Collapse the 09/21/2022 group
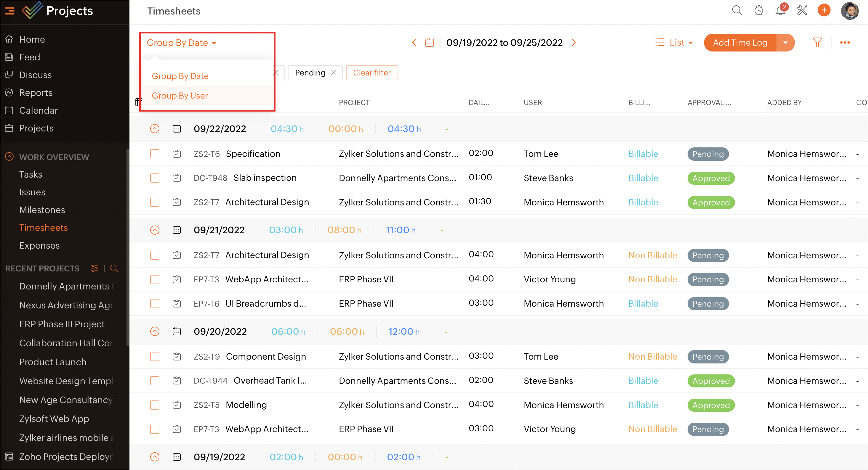 coord(155,230)
